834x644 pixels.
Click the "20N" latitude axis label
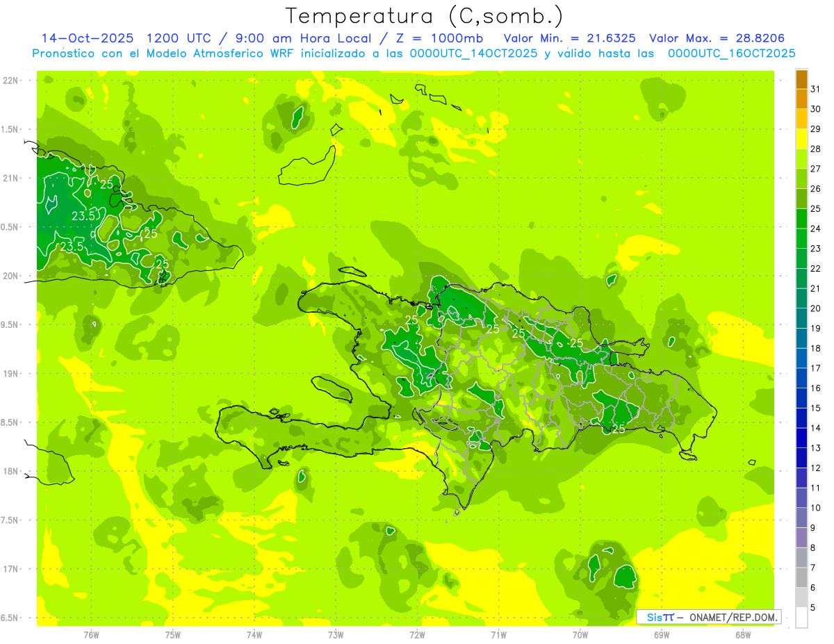tap(11, 276)
